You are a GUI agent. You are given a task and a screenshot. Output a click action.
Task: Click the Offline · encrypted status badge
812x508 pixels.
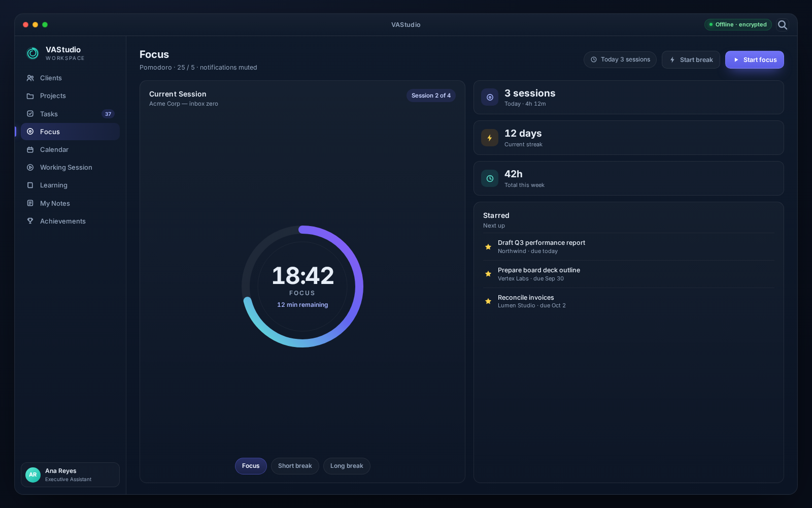[738, 24]
